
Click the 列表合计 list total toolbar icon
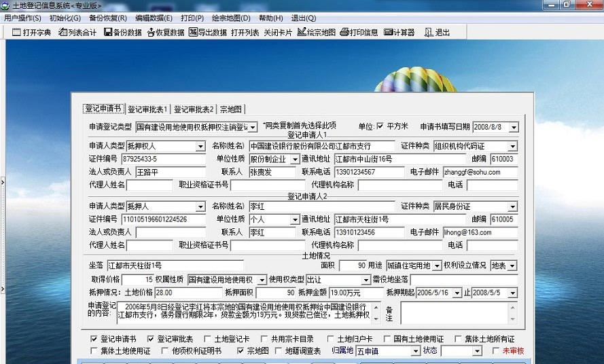77,33
